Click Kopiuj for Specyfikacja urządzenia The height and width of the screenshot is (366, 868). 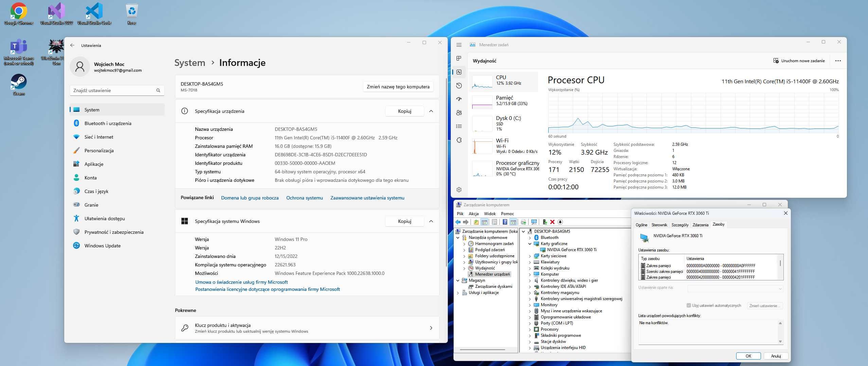click(404, 111)
